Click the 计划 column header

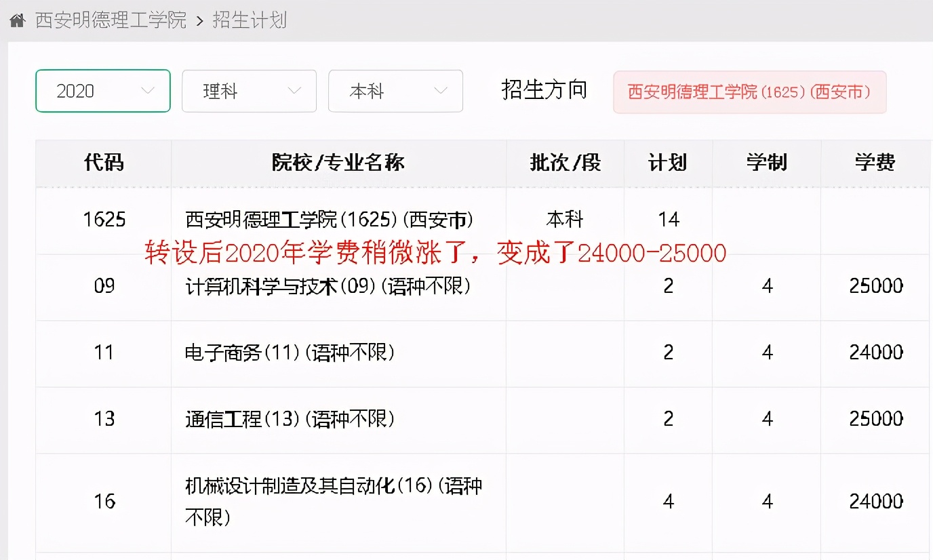click(668, 163)
